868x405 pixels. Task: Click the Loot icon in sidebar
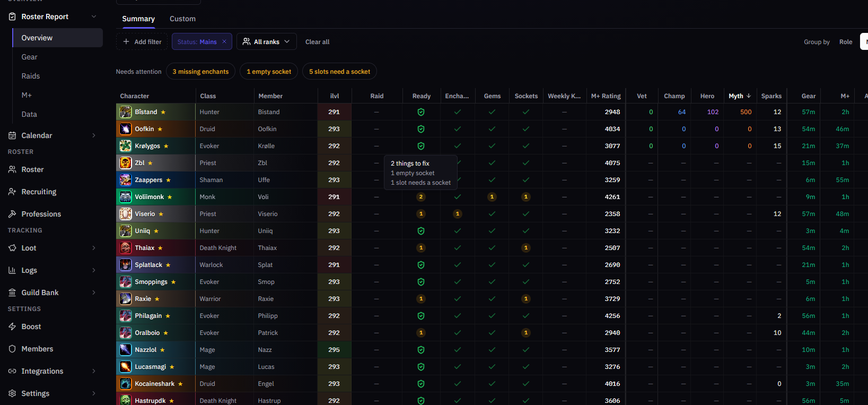(12, 248)
